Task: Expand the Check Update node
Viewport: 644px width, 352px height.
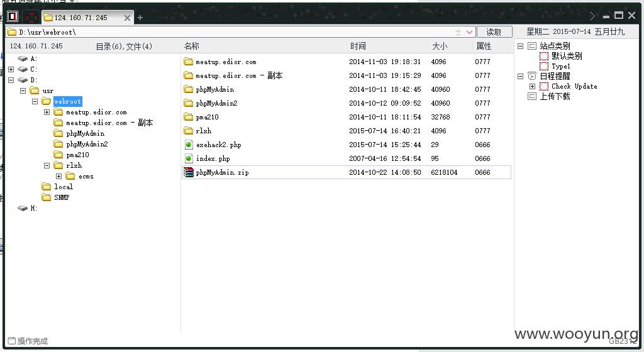Action: pyautogui.click(x=532, y=86)
